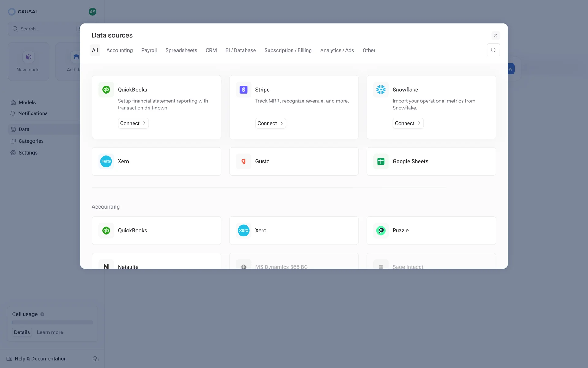Image resolution: width=588 pixels, height=368 pixels.
Task: Open the BI / Database tab
Action: tap(240, 50)
